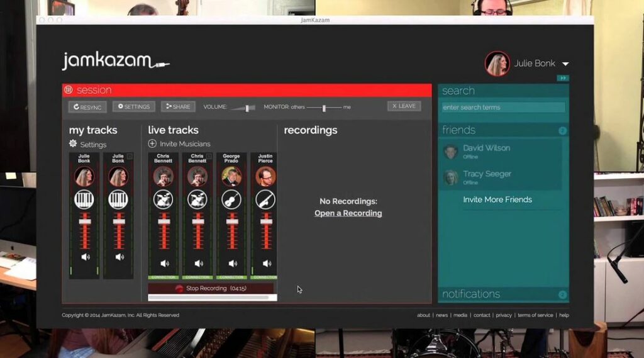Screen dimensions: 644x358
Task: Click the small corner box on the second Julie Bonk track
Action: 130,156
